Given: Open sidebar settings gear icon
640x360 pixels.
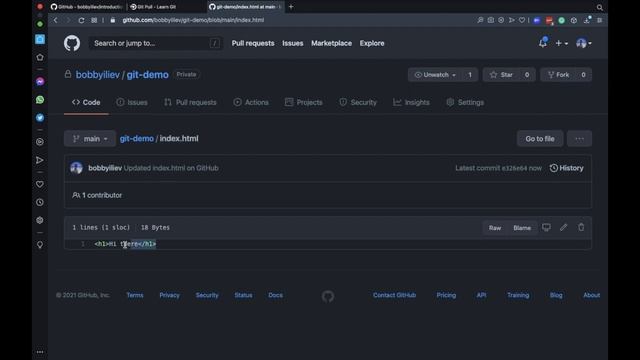Looking at the screenshot, I should coord(40,220).
